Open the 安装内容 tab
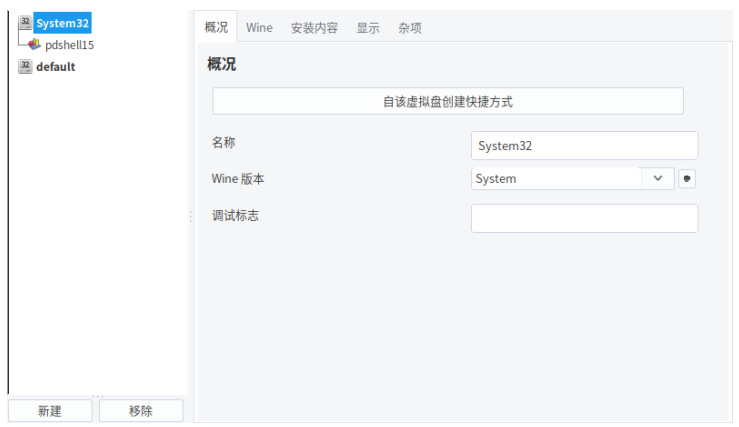 tap(314, 28)
